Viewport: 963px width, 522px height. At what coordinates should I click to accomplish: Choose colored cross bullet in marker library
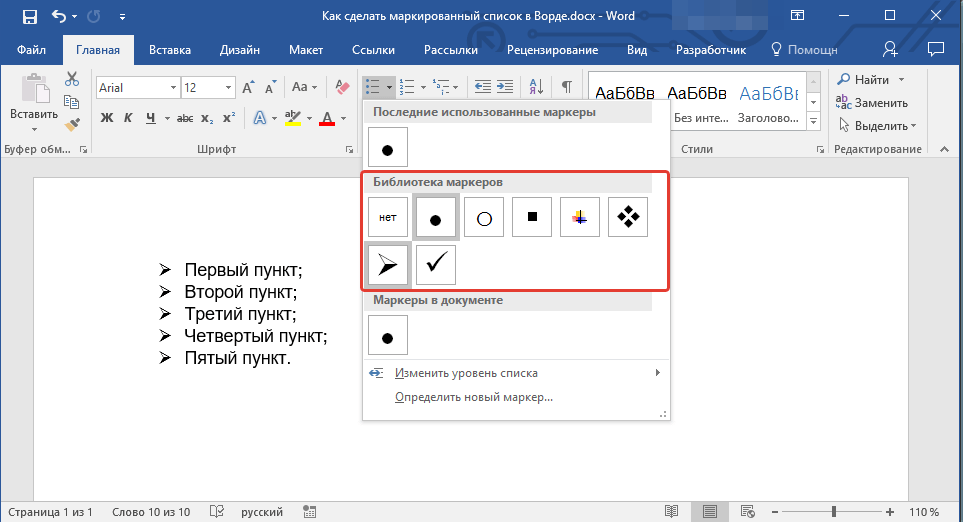point(580,217)
